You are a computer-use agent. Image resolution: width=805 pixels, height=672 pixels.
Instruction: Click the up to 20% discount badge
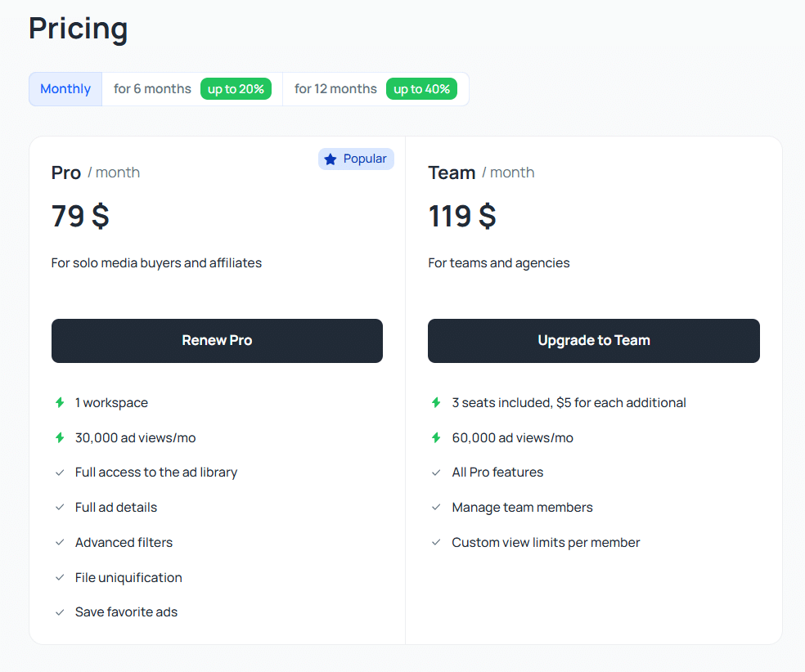coord(236,89)
